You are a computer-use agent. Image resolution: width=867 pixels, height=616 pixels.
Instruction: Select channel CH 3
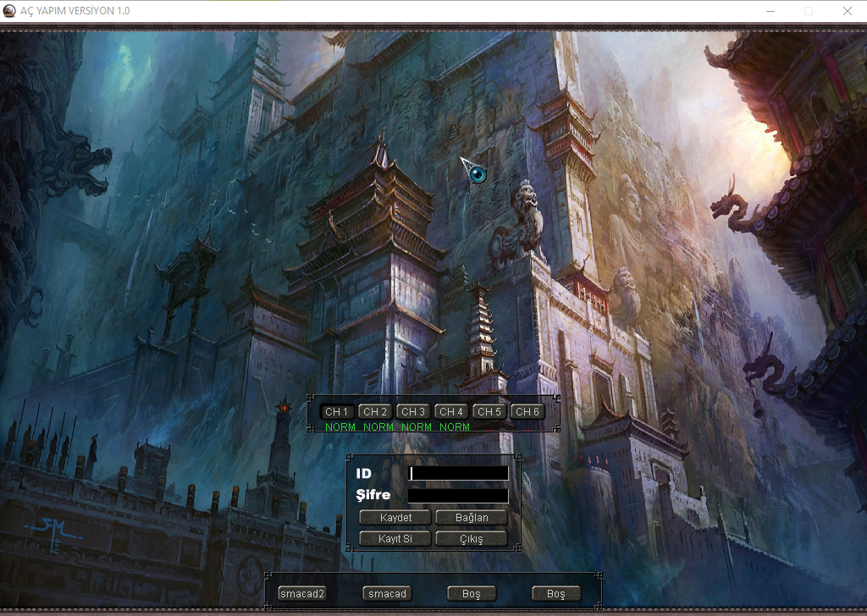click(x=413, y=411)
